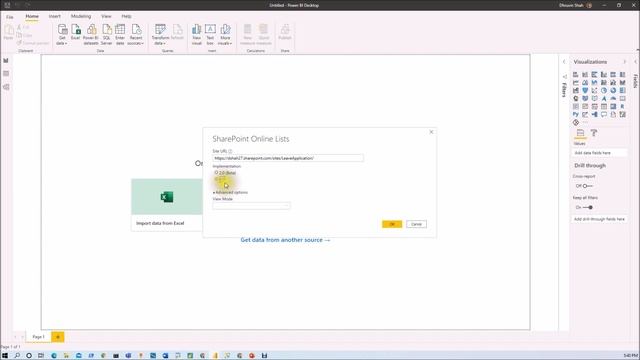Click Get data from another source link

tap(285, 240)
